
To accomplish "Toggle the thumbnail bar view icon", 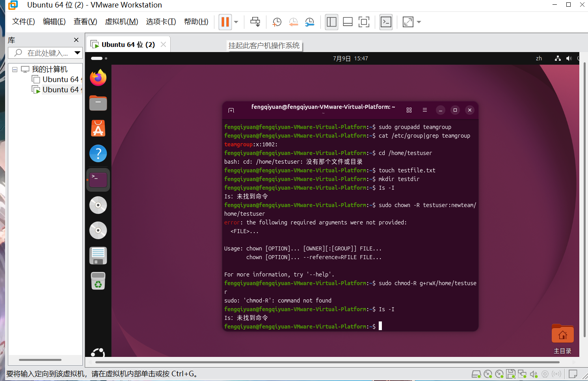I will point(348,22).
